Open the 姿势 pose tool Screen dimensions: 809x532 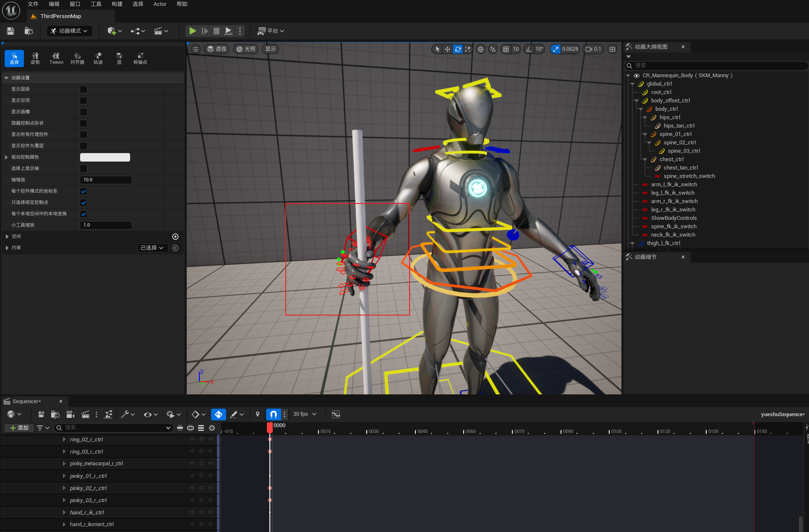tap(35, 58)
